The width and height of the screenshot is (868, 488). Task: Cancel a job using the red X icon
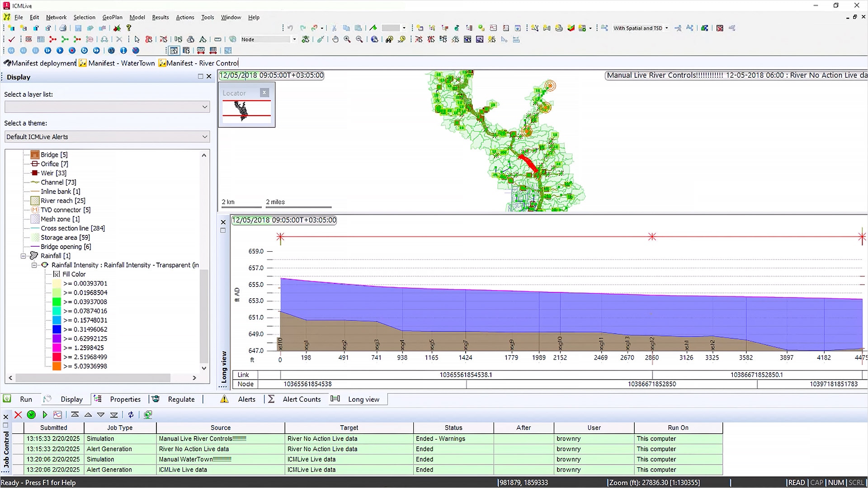pyautogui.click(x=18, y=414)
